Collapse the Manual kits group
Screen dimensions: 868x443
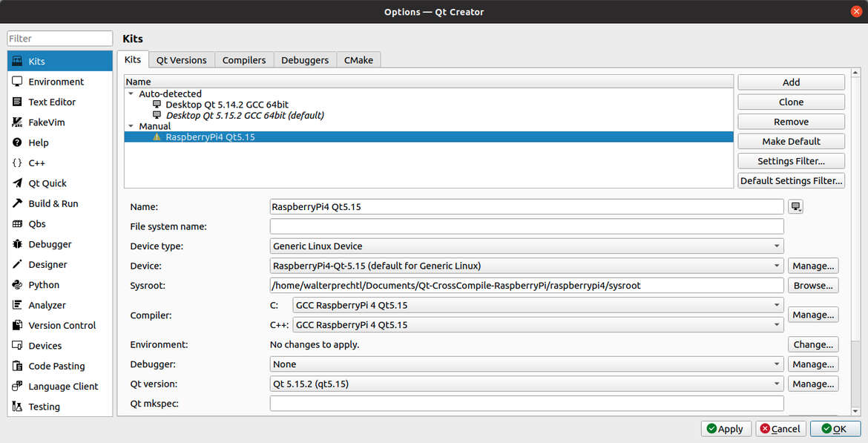(x=131, y=126)
